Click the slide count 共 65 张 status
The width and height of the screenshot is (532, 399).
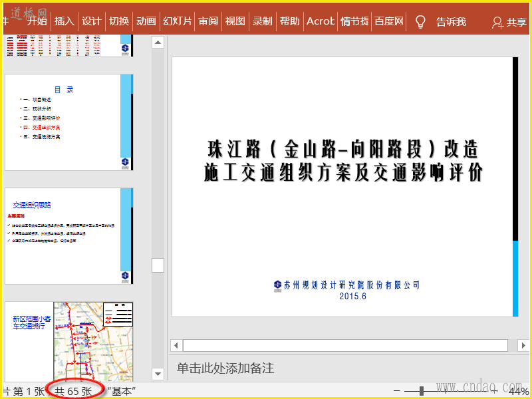coord(73,392)
